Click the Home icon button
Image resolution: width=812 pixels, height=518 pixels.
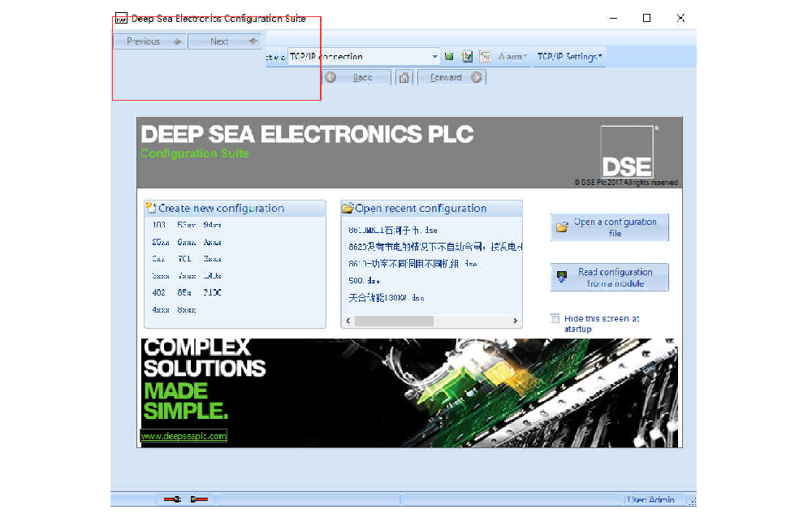pos(404,78)
